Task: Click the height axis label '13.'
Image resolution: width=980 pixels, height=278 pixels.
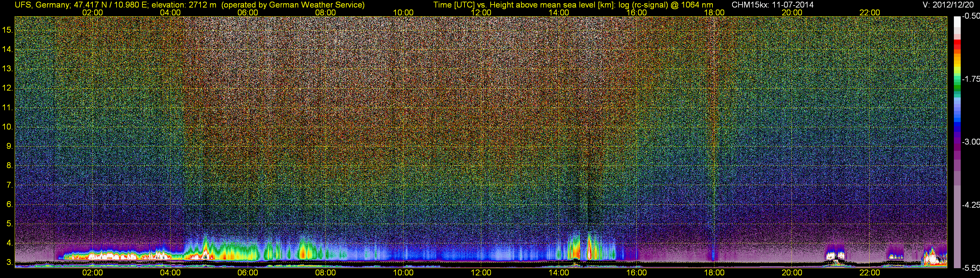Action: click(x=8, y=69)
